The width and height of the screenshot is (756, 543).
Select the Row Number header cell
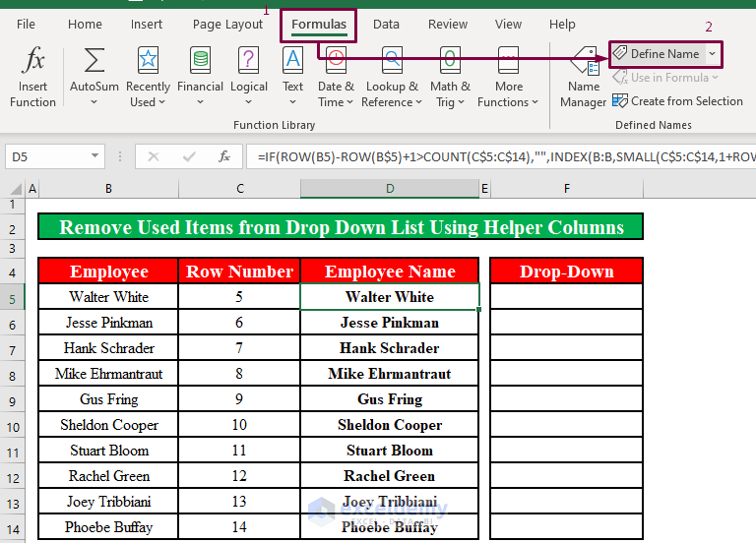(x=239, y=271)
